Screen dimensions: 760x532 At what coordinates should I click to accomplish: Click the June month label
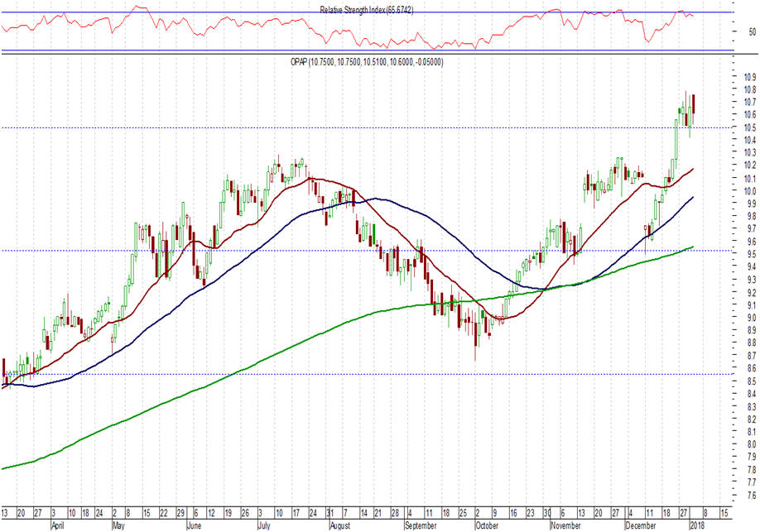[x=195, y=526]
